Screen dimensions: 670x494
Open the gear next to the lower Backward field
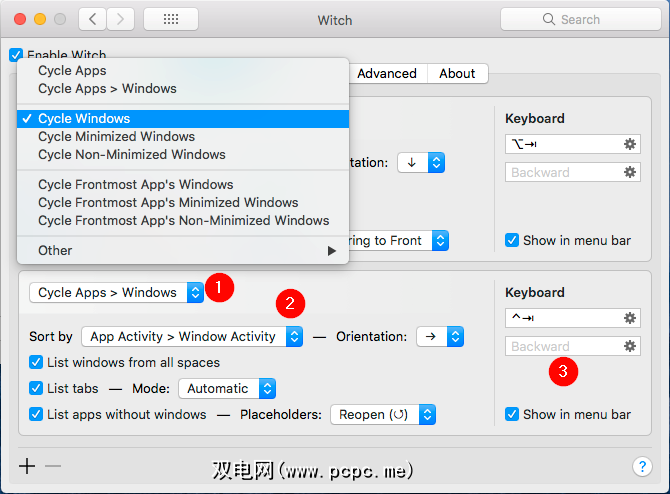(x=629, y=346)
